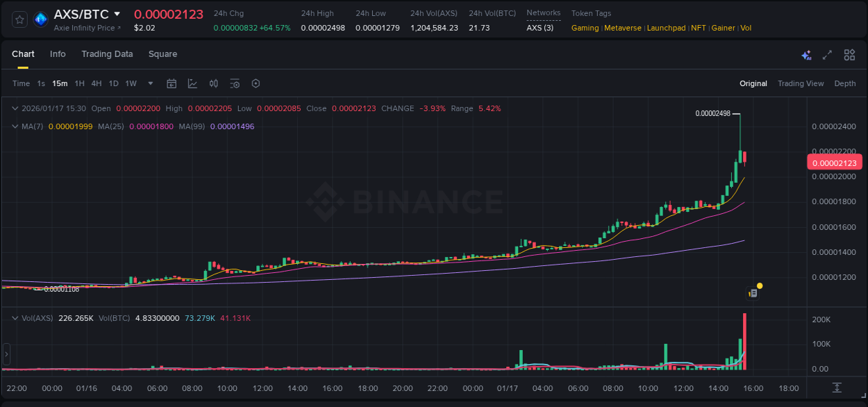Image resolution: width=868 pixels, height=407 pixels.
Task: Switch chart to Depth view
Action: 845,83
